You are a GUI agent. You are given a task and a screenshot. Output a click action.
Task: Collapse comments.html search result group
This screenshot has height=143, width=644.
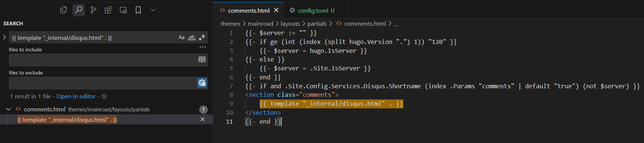coord(9,109)
